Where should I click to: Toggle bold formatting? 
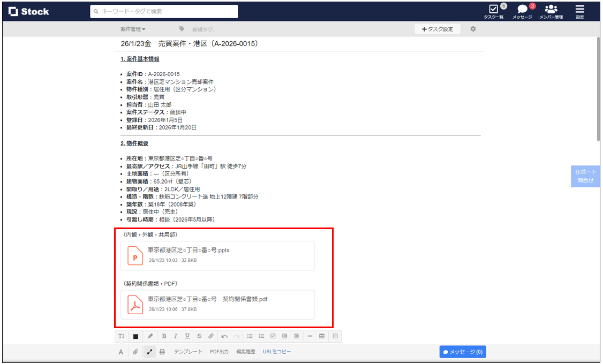(x=163, y=336)
